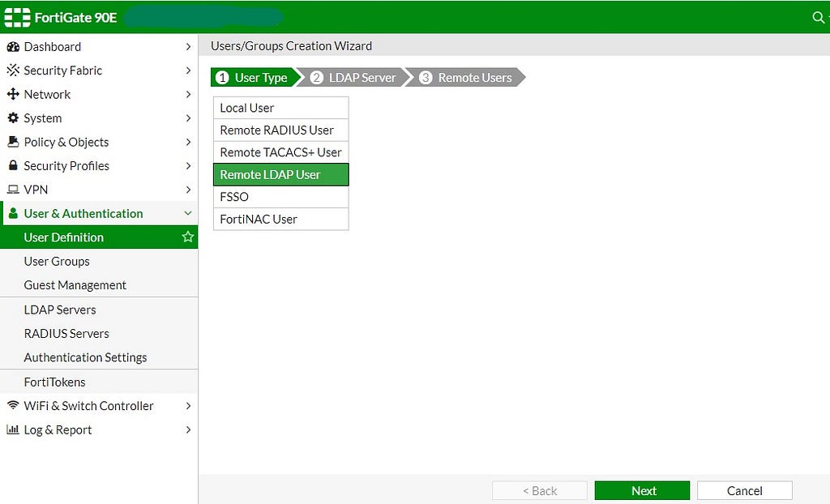Open the LDAP Servers page
830x504 pixels.
(x=99, y=310)
